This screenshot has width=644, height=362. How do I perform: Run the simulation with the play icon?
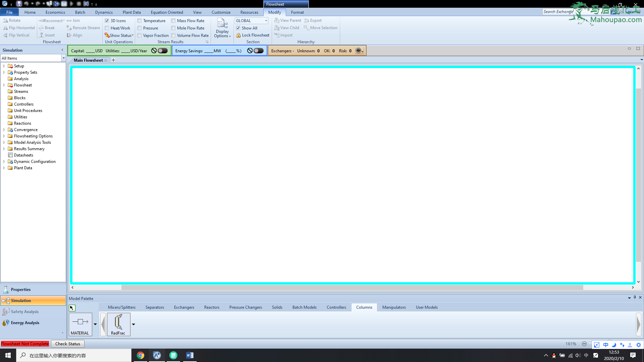click(71, 4)
